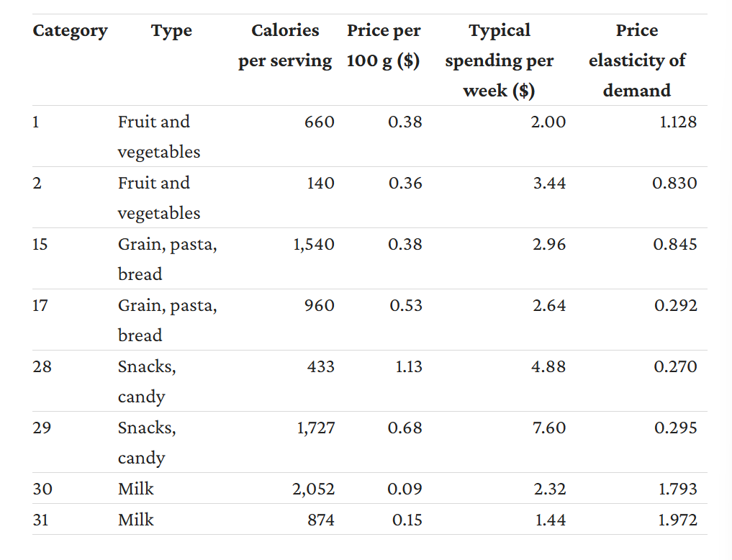
Task: Click the 7.60 spending value
Action: [x=549, y=428]
